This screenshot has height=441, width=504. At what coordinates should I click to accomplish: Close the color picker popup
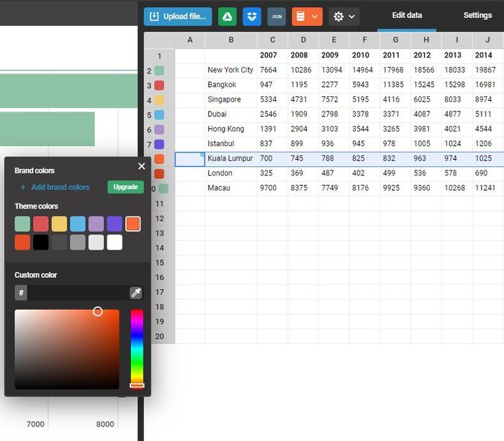tap(141, 166)
